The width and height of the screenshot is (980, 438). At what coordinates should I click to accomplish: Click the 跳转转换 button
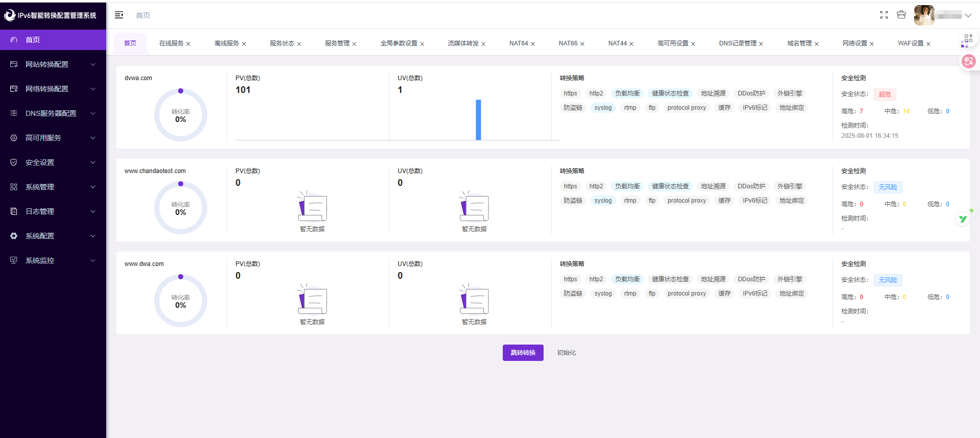click(x=523, y=353)
